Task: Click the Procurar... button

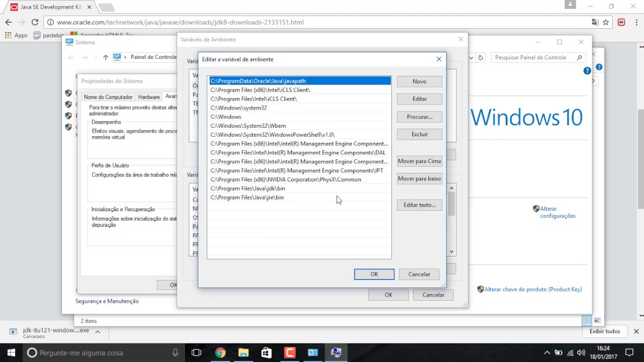Action: [x=419, y=117]
